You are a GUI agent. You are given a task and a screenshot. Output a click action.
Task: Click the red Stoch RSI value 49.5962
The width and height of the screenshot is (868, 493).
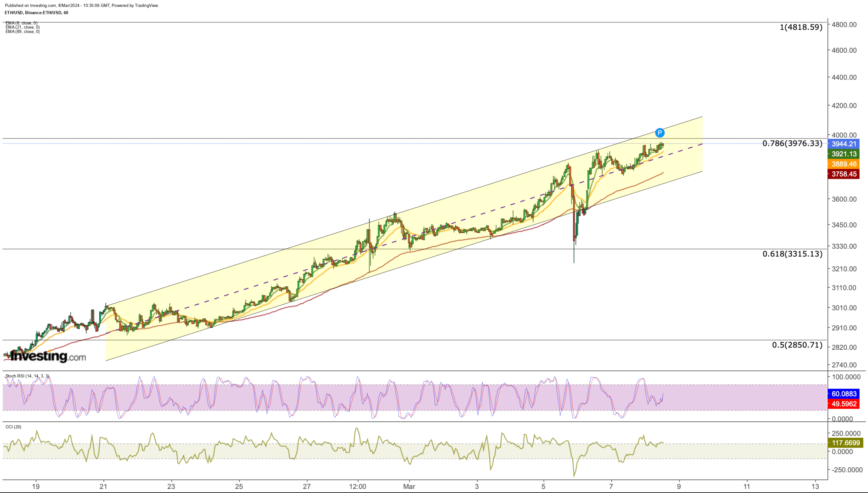click(x=844, y=404)
